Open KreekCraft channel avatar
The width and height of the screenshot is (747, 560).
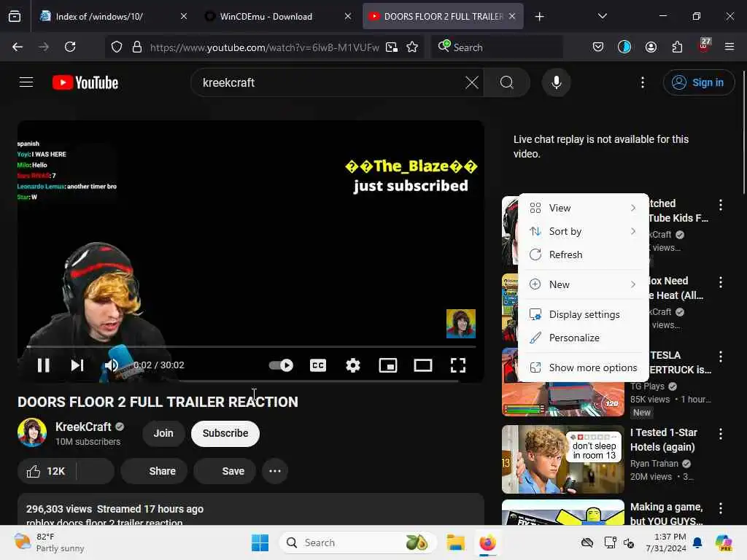click(x=32, y=432)
